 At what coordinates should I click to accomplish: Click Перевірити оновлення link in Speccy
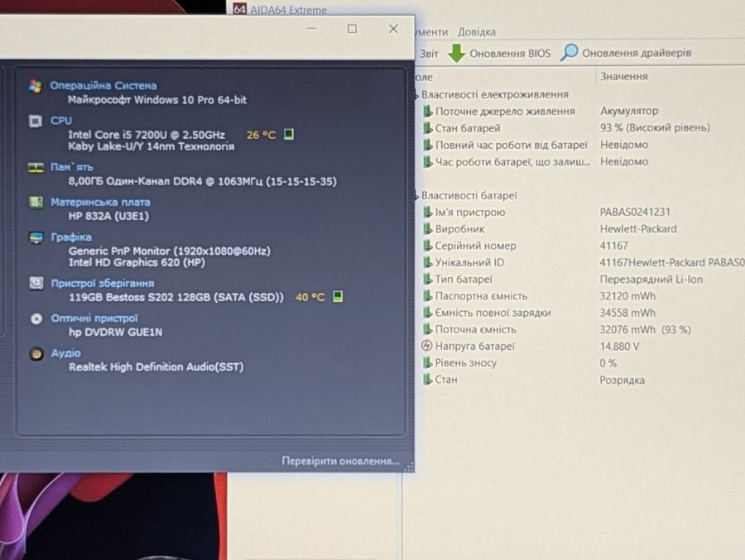click(341, 461)
